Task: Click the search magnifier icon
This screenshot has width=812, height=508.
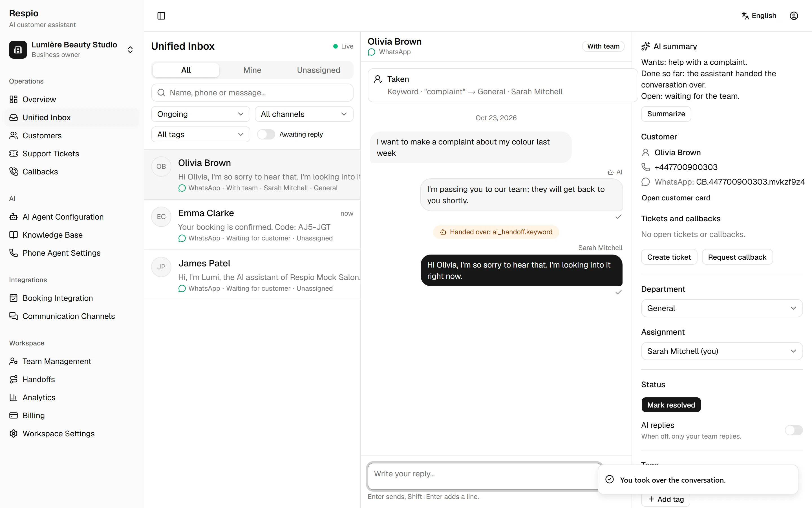Action: point(161,93)
